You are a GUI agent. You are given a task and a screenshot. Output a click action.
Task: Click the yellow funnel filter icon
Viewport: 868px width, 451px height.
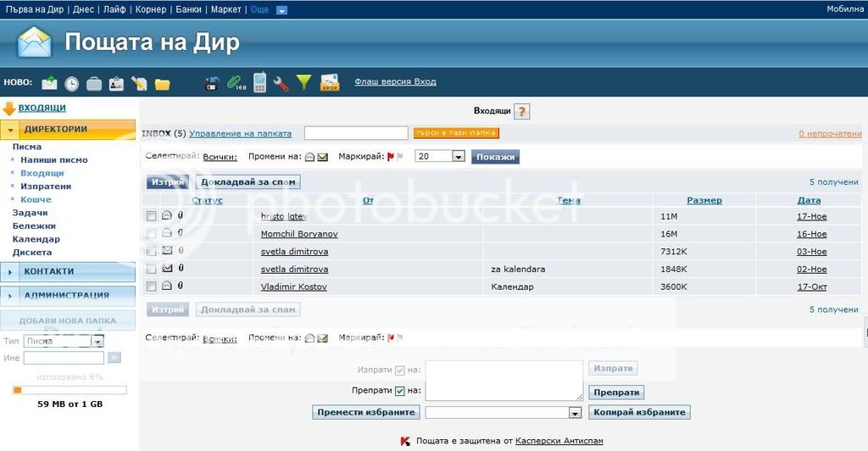[x=303, y=83]
